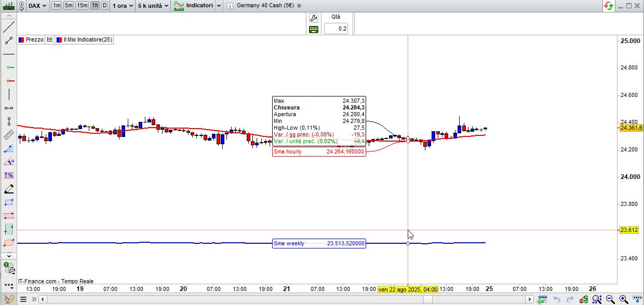
Task: Click the 24.361,6 current price tag
Action: (x=631, y=128)
